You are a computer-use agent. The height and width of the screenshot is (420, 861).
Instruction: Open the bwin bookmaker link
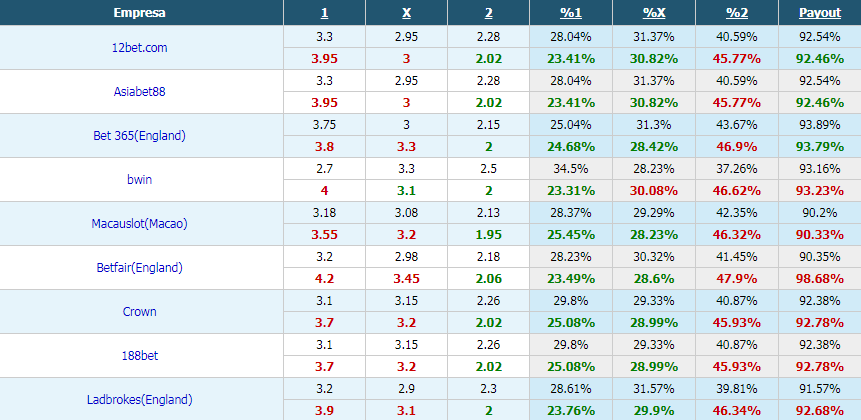pyautogui.click(x=139, y=180)
